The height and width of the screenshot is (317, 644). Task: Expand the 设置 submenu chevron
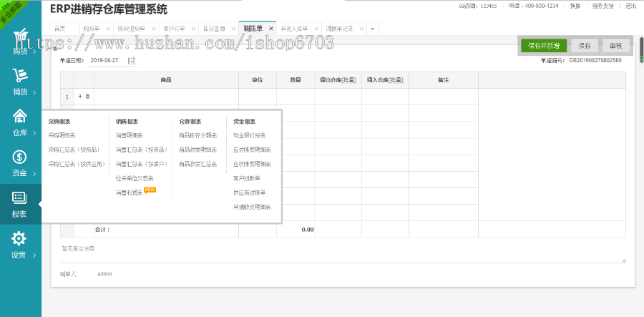[34, 255]
